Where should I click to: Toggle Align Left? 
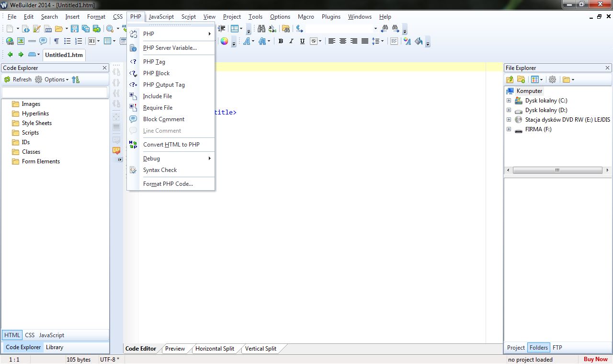331,41
